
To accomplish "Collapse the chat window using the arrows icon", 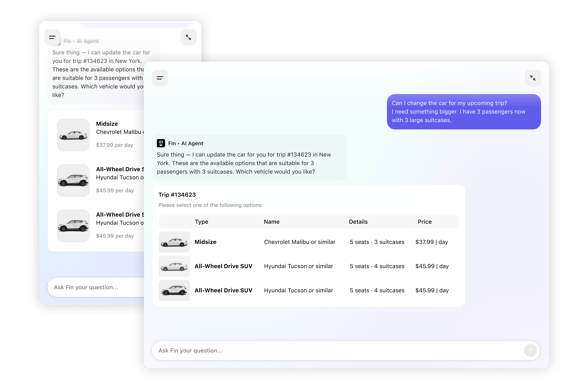I will pyautogui.click(x=533, y=78).
